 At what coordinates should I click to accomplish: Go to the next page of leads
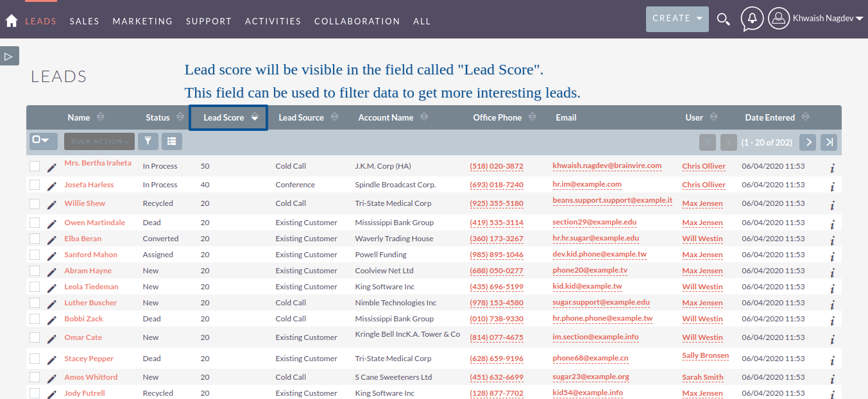pyautogui.click(x=808, y=142)
